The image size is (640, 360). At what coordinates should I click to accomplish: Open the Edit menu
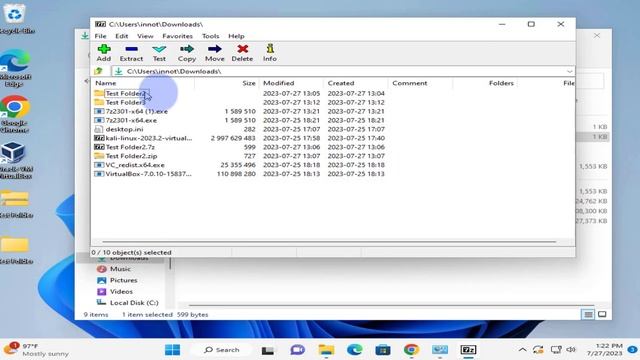(122, 36)
